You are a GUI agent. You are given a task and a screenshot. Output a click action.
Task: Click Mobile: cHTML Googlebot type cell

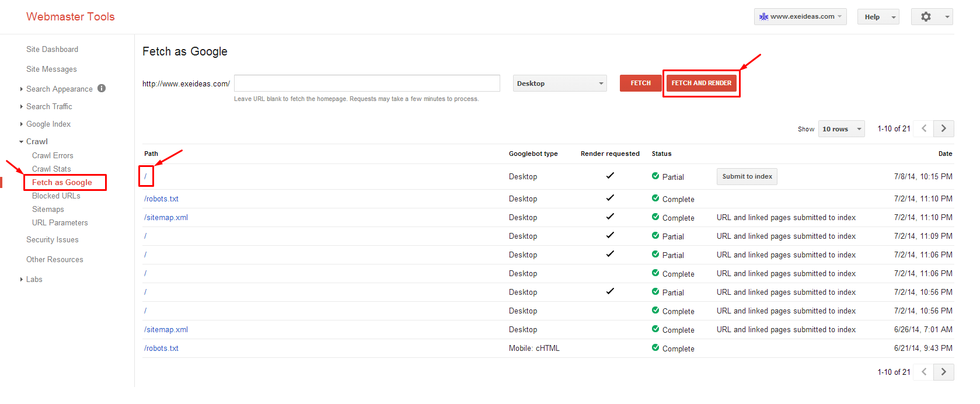pos(534,348)
